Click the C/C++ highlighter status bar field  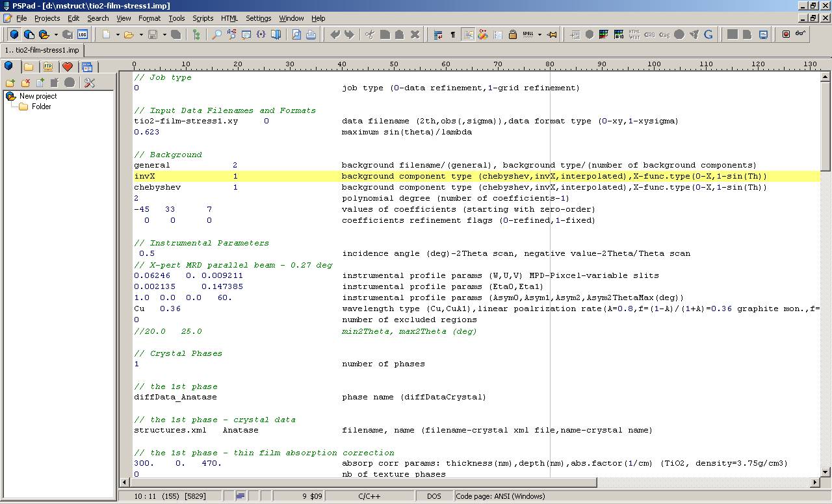point(370,496)
